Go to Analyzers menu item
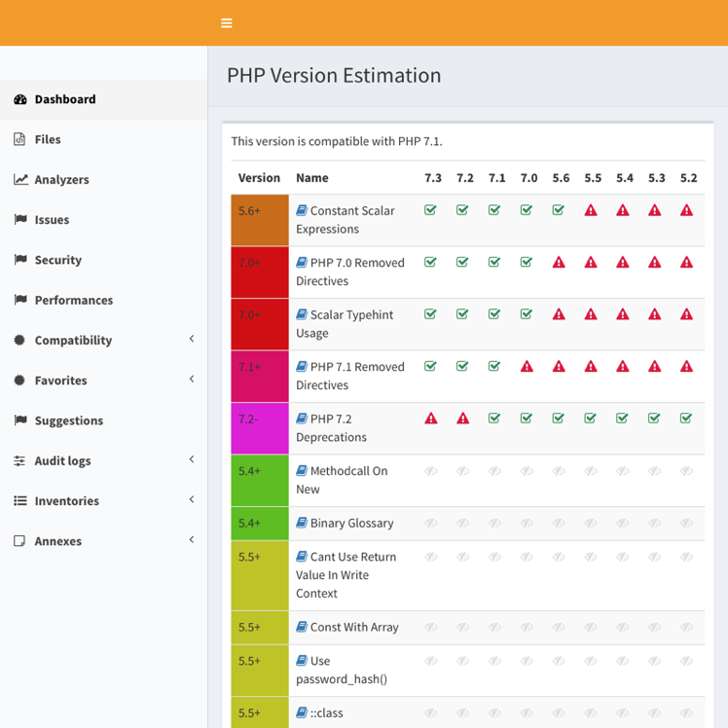This screenshot has height=728, width=728. [x=103, y=179]
